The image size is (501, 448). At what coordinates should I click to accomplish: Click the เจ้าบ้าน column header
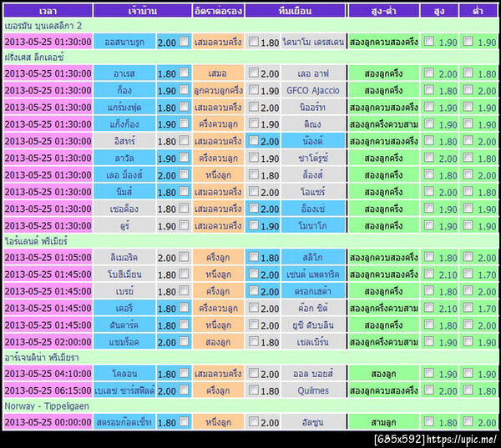(143, 11)
